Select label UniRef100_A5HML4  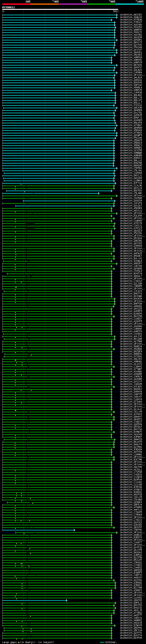pos(131,88)
